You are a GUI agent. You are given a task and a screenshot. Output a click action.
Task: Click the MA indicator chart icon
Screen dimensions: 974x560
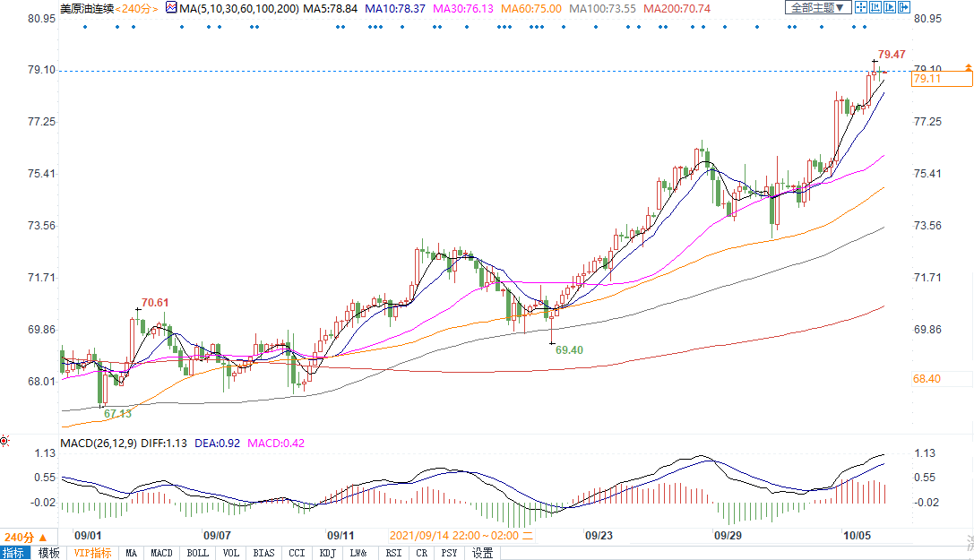pyautogui.click(x=171, y=8)
